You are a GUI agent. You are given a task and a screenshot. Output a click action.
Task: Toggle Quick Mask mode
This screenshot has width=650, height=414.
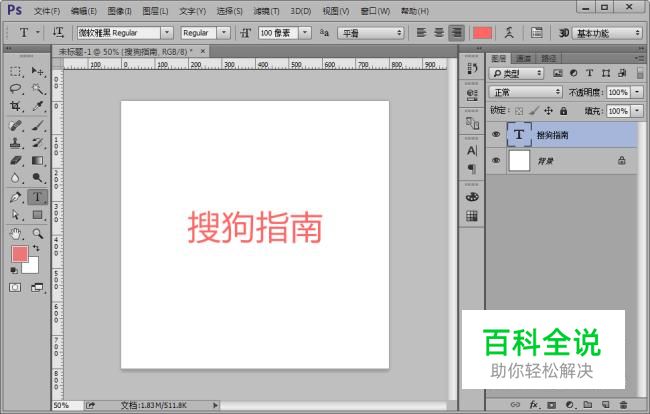(x=15, y=287)
